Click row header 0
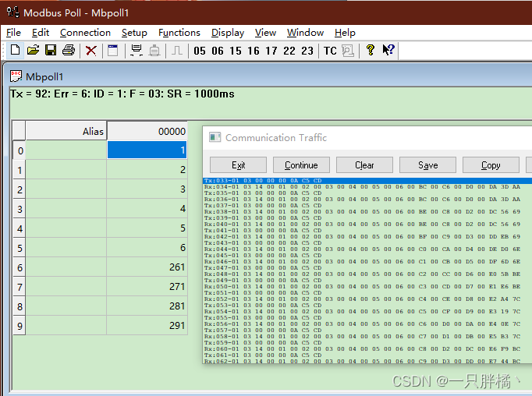 tap(20, 150)
